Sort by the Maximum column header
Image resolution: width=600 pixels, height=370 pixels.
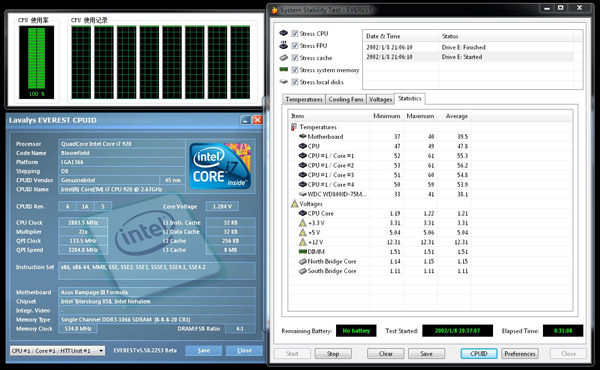(420, 116)
